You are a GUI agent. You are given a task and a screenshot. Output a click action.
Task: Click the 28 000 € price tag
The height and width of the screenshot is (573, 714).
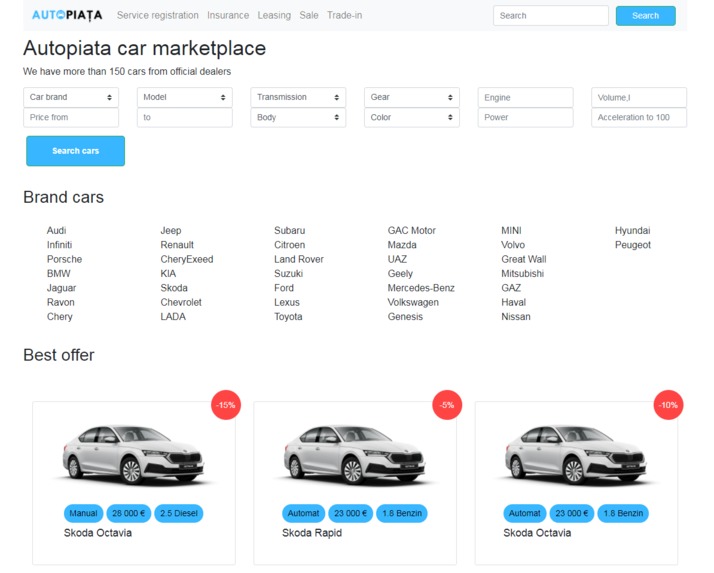128,513
